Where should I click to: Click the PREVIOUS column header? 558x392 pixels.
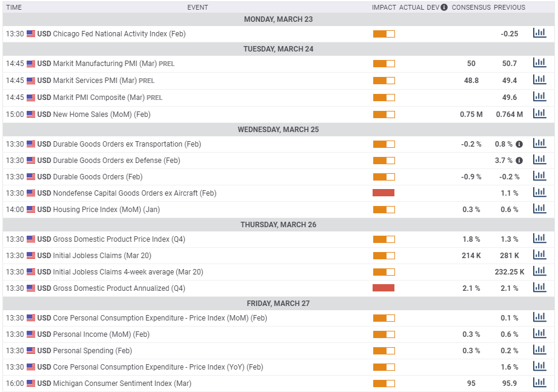[x=510, y=7]
